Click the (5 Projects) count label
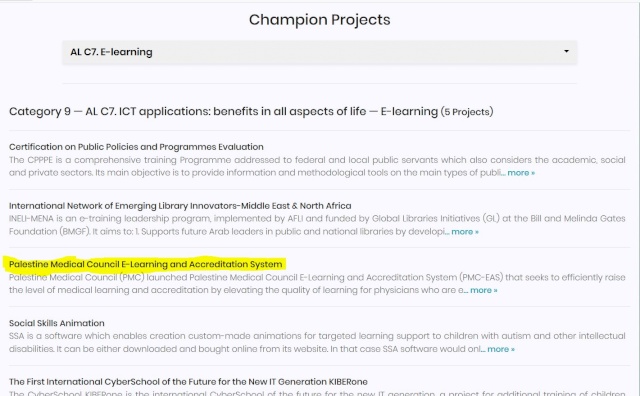The width and height of the screenshot is (640, 396). point(467,112)
